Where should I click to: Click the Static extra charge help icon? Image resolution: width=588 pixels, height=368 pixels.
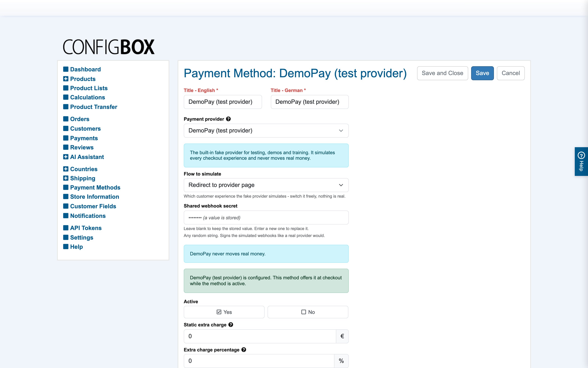pyautogui.click(x=231, y=325)
